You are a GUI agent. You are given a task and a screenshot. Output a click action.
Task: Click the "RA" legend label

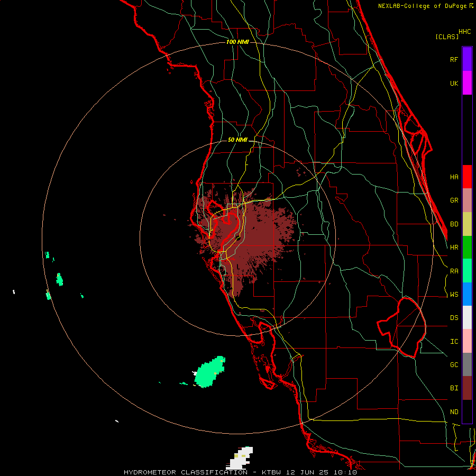pos(454,271)
